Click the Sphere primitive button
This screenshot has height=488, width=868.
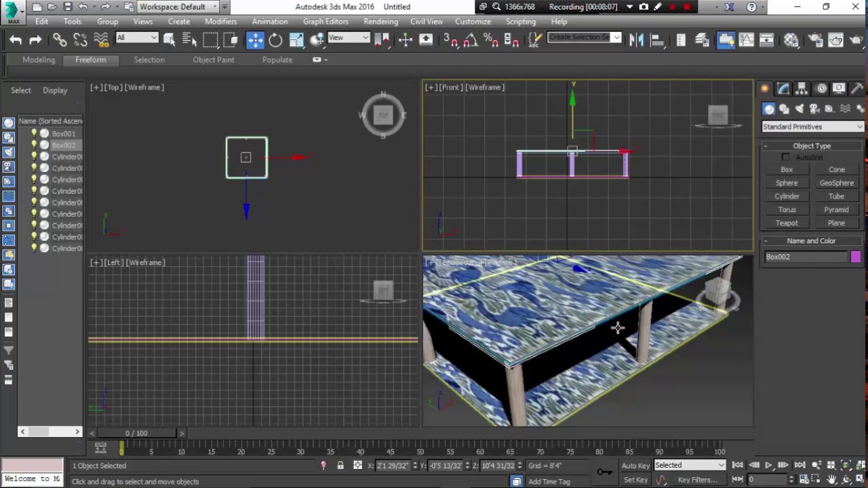787,183
